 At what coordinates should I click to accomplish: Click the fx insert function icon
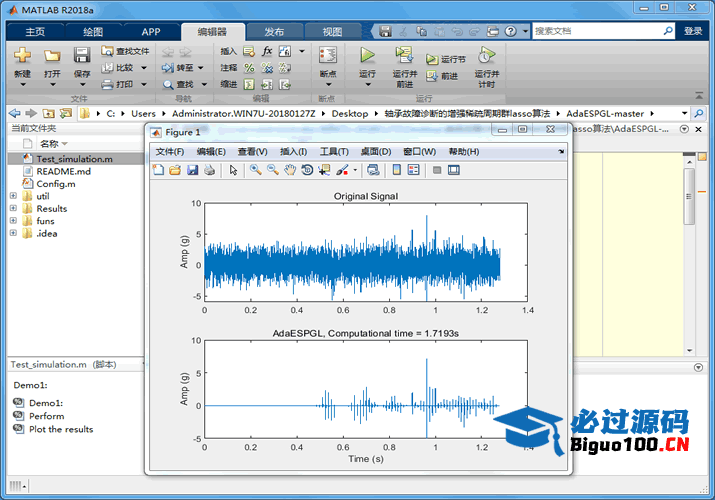click(x=267, y=51)
